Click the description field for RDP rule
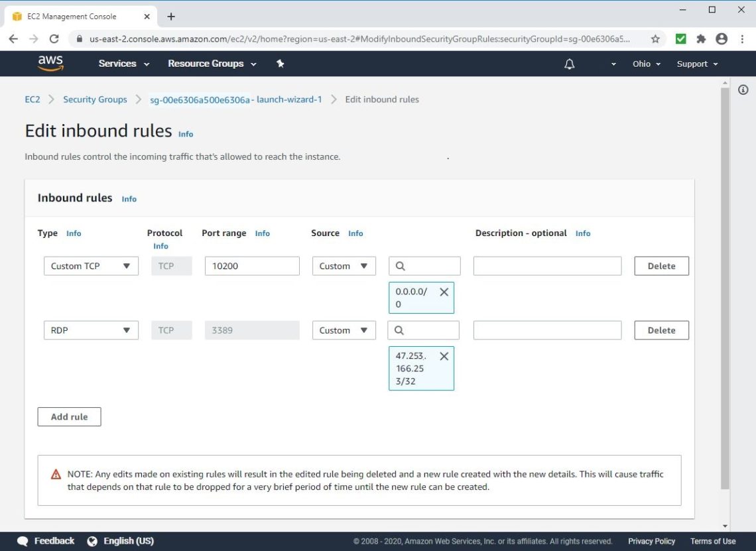The image size is (756, 551). (547, 330)
